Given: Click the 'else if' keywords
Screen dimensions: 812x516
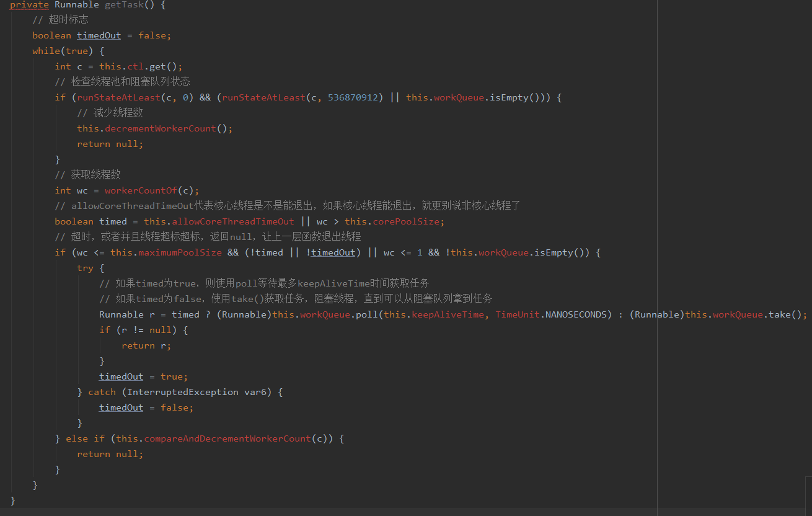Looking at the screenshot, I should [85, 438].
